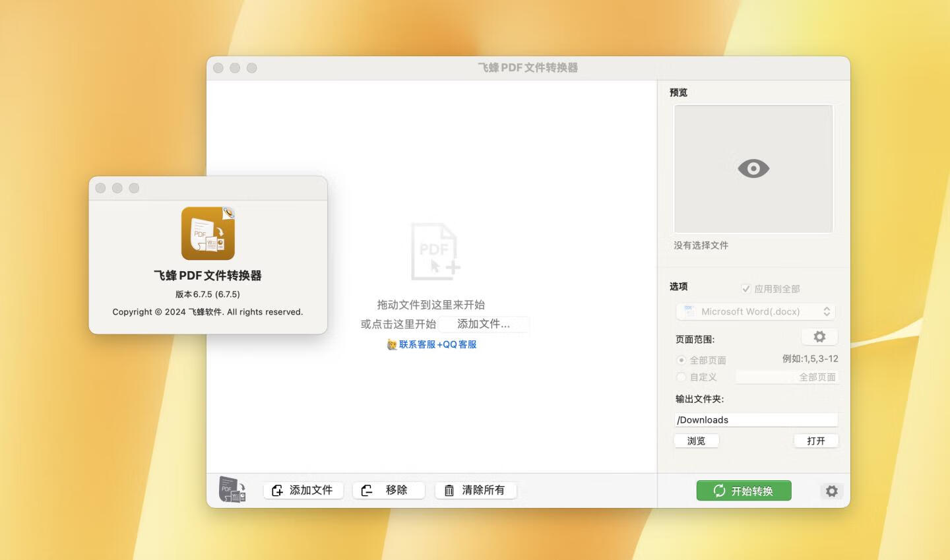Viewport: 950px width, 560px height.
Task: Click the remove-file icon next to 移除
Action: click(x=367, y=490)
